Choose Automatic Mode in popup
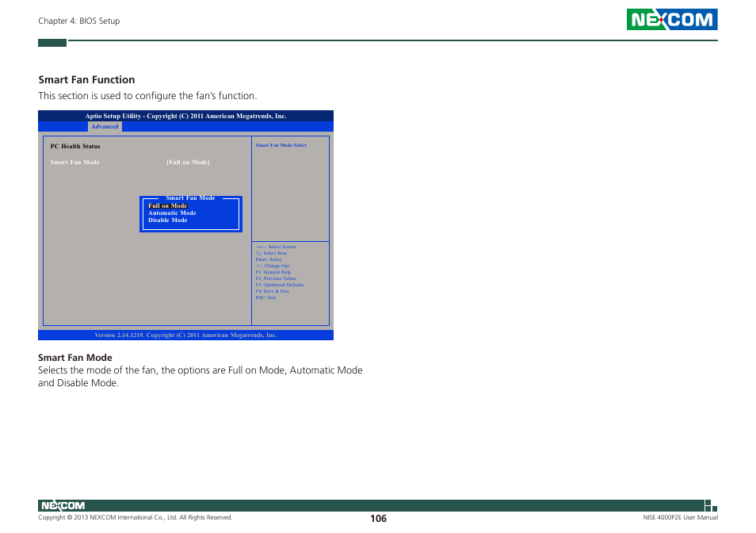 (x=172, y=213)
